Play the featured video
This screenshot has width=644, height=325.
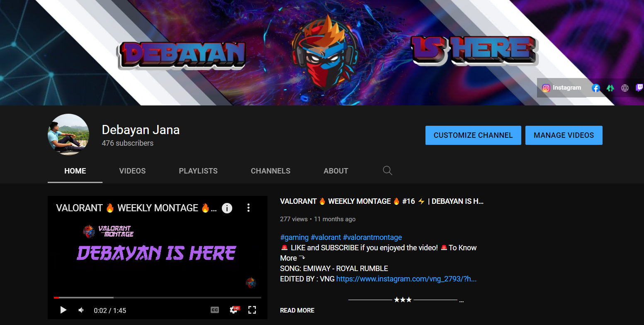point(63,310)
